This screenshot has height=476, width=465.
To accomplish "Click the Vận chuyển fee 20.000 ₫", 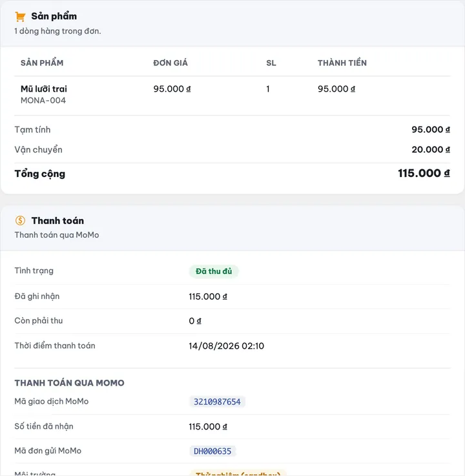I will pyautogui.click(x=431, y=149).
